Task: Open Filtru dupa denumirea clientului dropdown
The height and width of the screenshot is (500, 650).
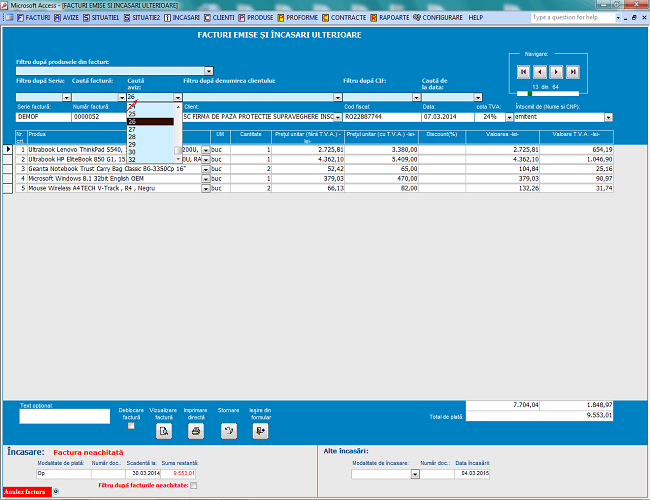Action: pyautogui.click(x=338, y=97)
